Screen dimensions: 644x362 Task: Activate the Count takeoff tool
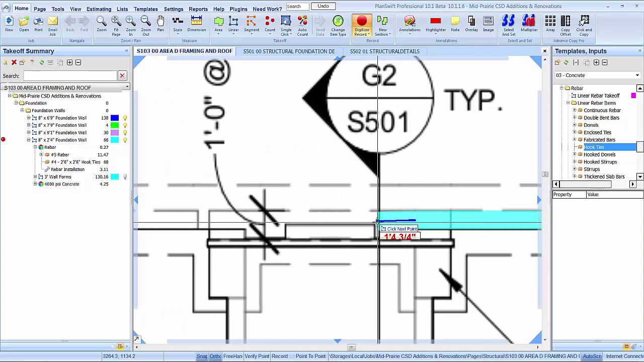pos(270,24)
